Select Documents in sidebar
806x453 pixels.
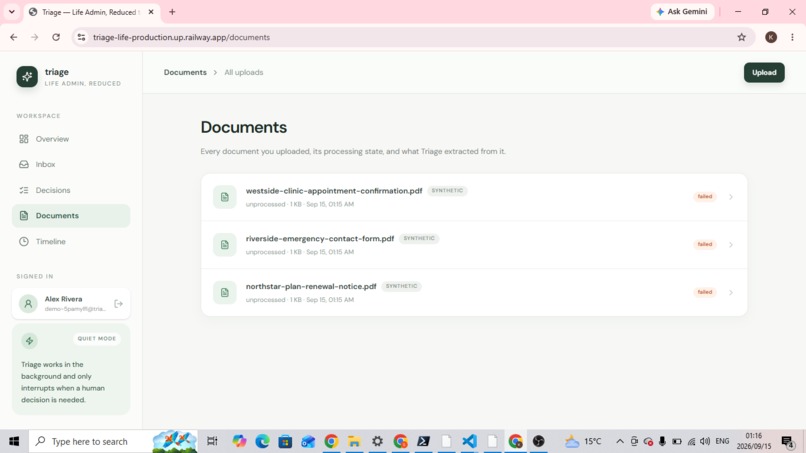(x=71, y=215)
